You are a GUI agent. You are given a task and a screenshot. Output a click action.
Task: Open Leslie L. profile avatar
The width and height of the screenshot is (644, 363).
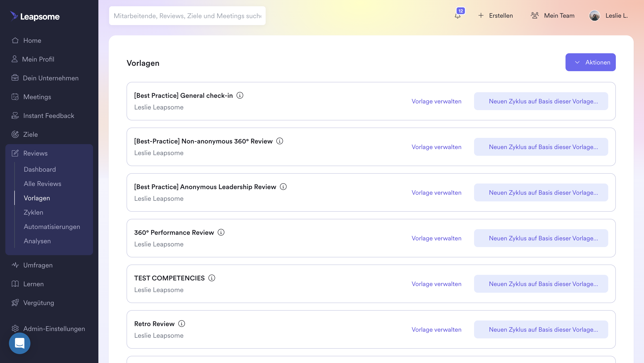point(595,15)
